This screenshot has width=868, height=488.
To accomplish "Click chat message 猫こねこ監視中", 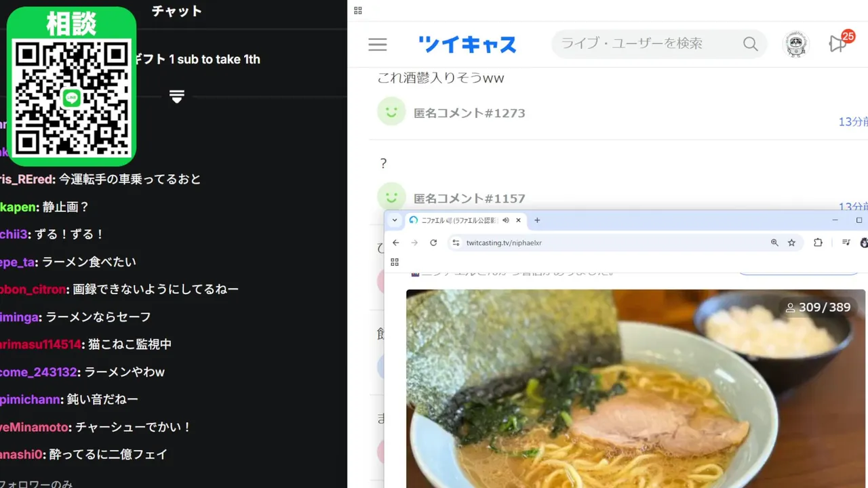I will click(130, 344).
